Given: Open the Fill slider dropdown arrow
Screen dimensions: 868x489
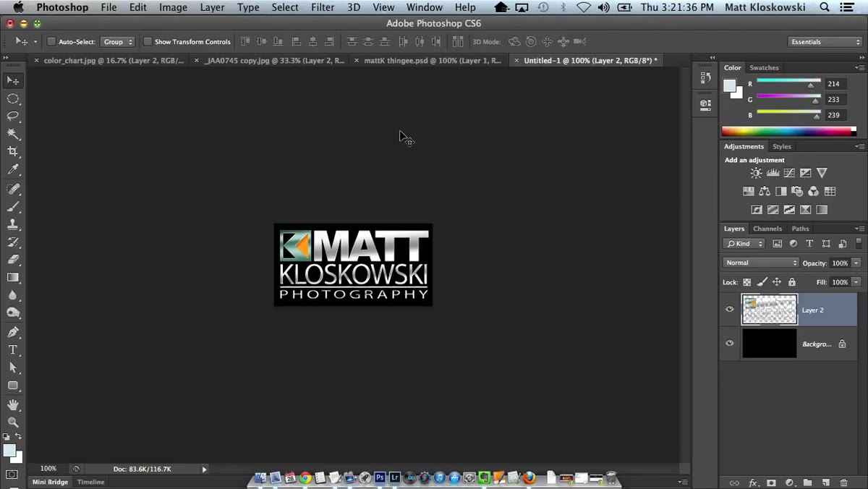Looking at the screenshot, I should pos(856,282).
